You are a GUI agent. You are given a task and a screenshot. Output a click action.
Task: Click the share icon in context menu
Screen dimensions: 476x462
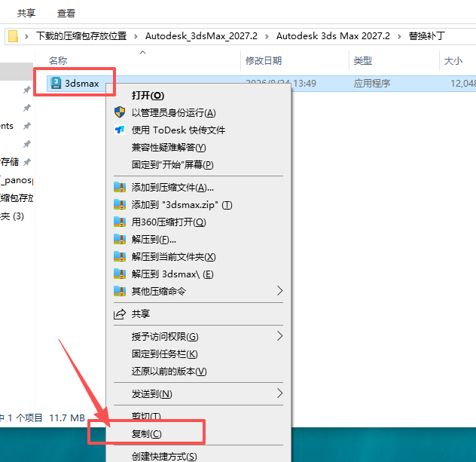pyautogui.click(x=120, y=314)
